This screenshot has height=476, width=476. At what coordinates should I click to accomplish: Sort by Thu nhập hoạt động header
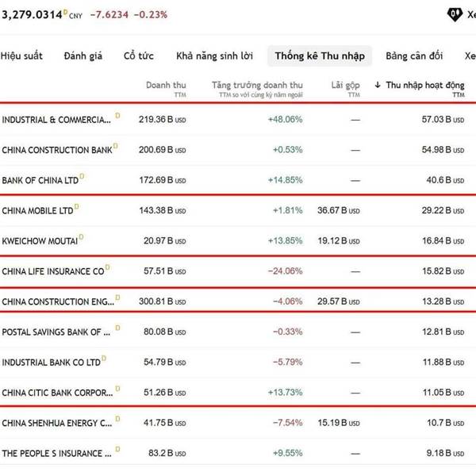[x=425, y=86]
